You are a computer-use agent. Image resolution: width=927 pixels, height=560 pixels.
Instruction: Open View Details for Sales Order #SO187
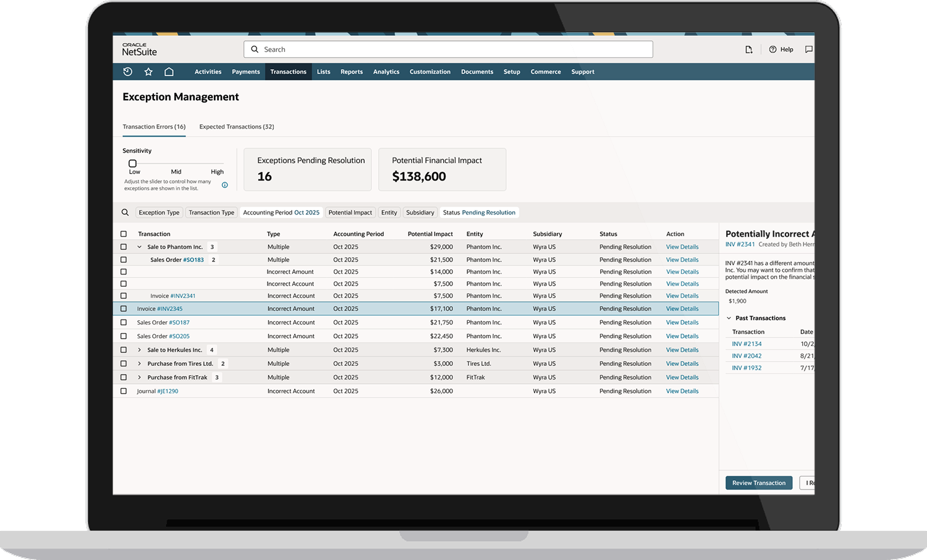point(682,322)
